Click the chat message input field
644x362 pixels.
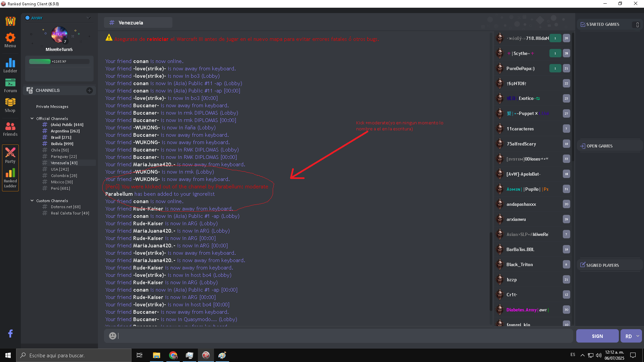(x=338, y=336)
